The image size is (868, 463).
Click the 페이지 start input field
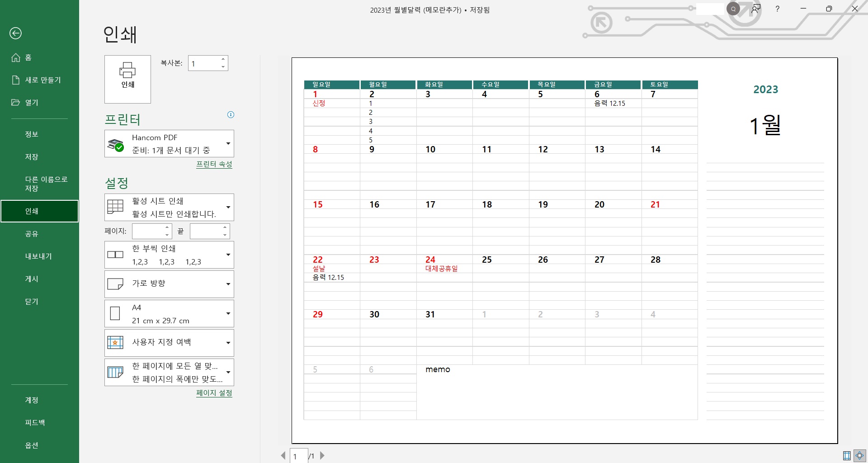(147, 231)
